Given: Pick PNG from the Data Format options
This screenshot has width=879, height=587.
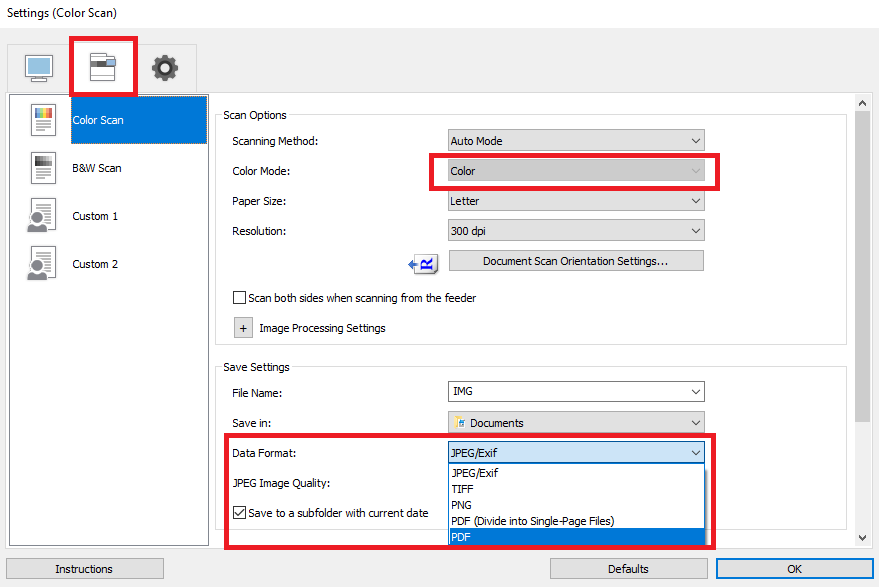Looking at the screenshot, I should click(x=576, y=505).
